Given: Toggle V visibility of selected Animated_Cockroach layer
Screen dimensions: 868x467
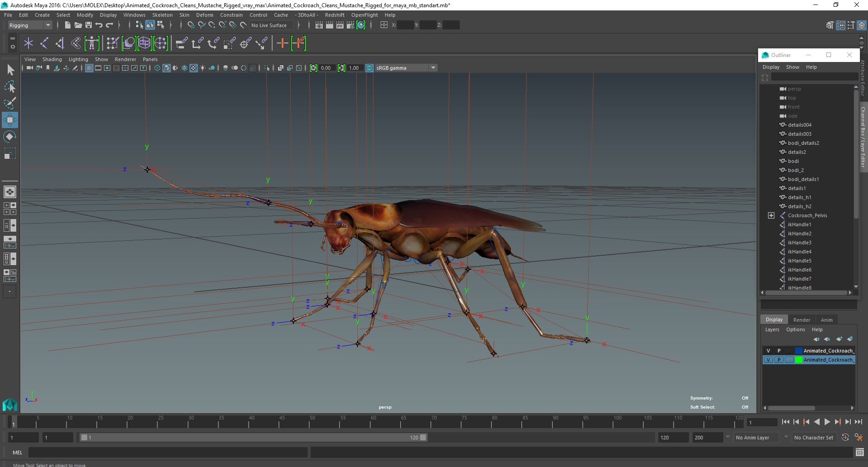Looking at the screenshot, I should pos(768,360).
